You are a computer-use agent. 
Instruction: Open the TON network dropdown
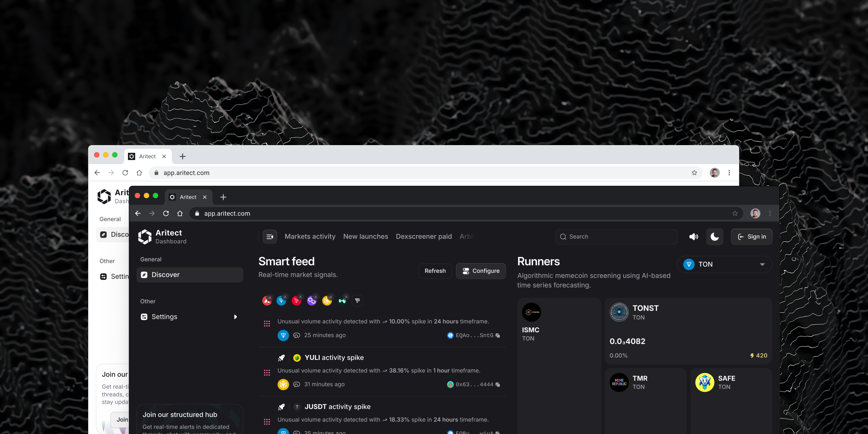(x=724, y=264)
